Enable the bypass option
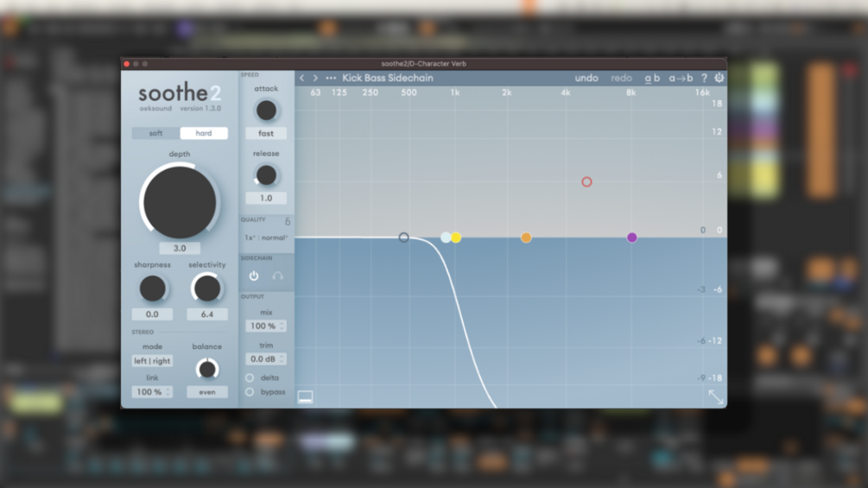 tap(250, 392)
